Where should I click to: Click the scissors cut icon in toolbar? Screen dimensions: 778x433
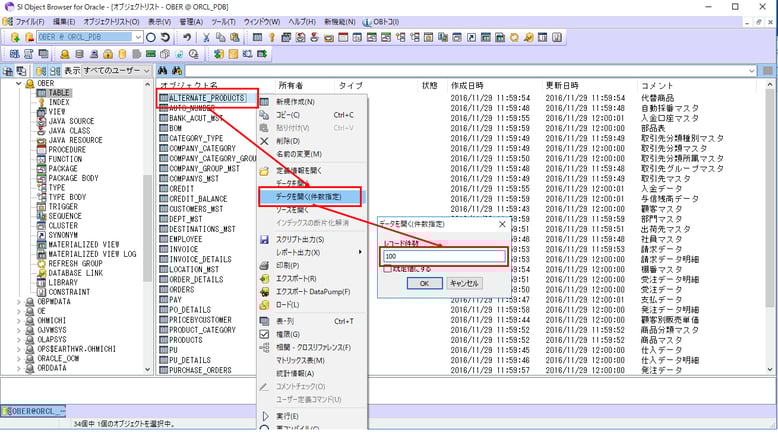pyautogui.click(x=207, y=37)
